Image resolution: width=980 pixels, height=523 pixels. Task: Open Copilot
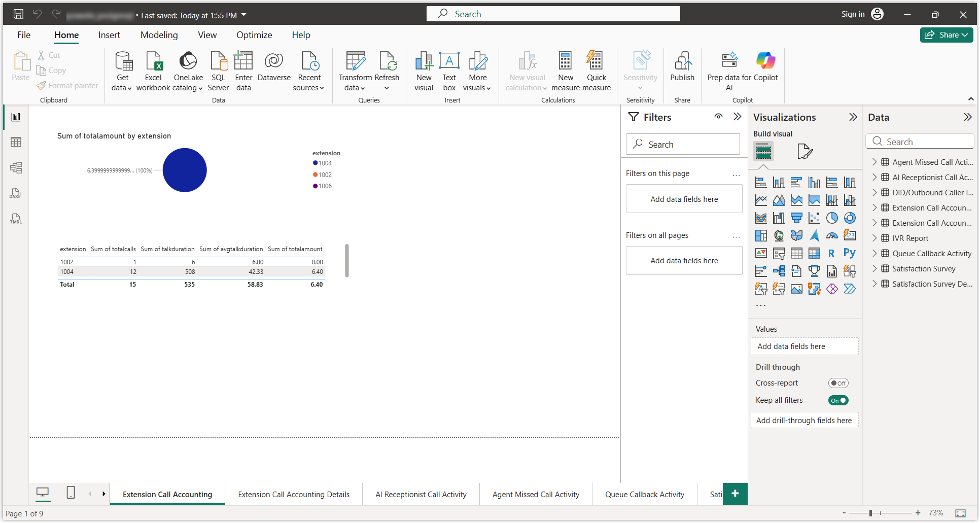pos(766,66)
